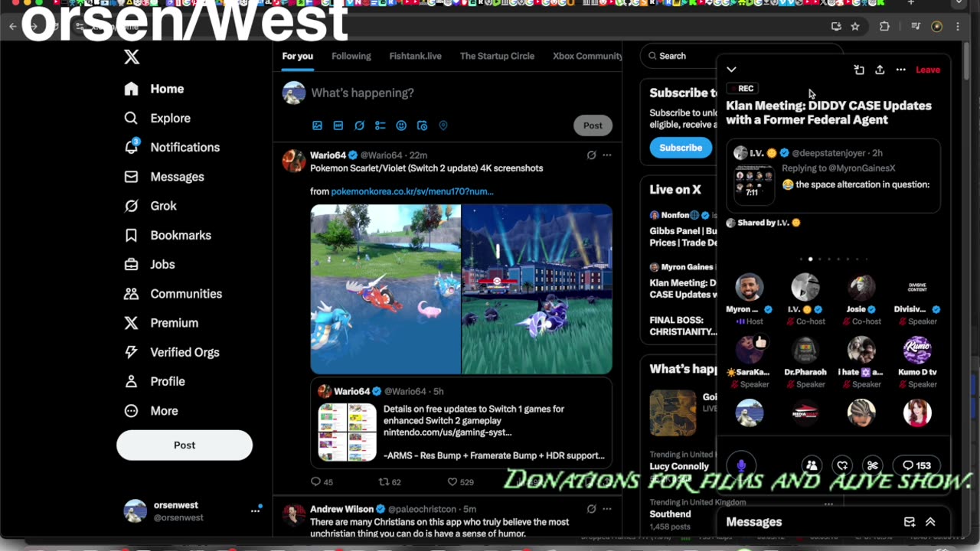Click the Communities people icon
980x551 pixels.
click(132, 294)
